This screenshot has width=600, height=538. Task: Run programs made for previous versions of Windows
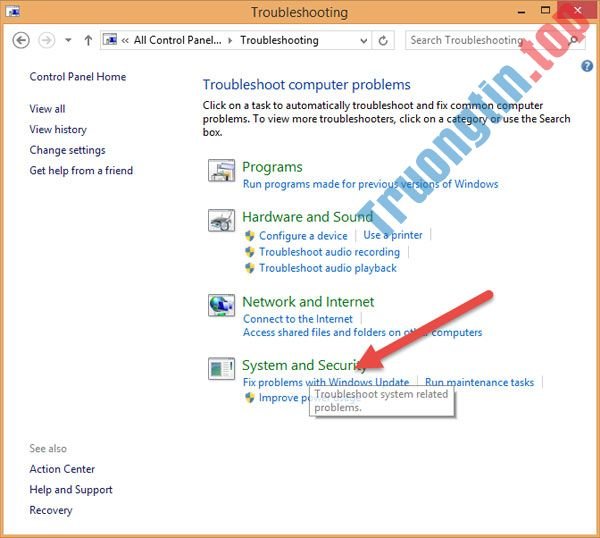pyautogui.click(x=370, y=184)
